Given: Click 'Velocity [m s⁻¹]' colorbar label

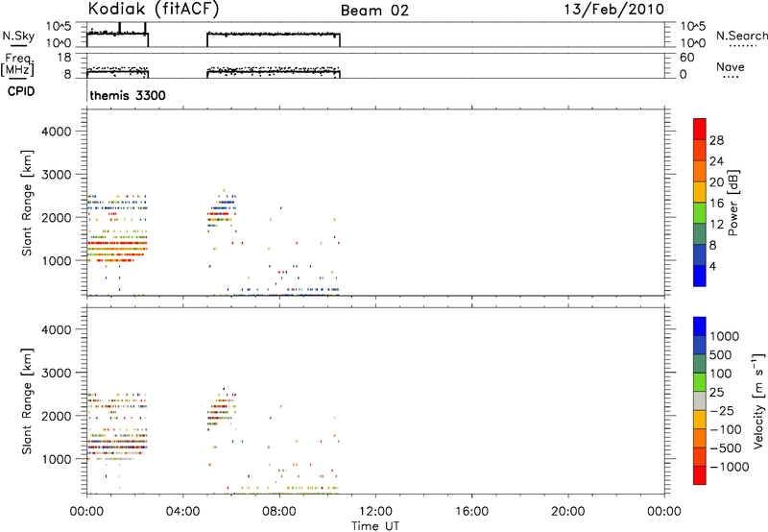Looking at the screenshot, I should pos(758,400).
